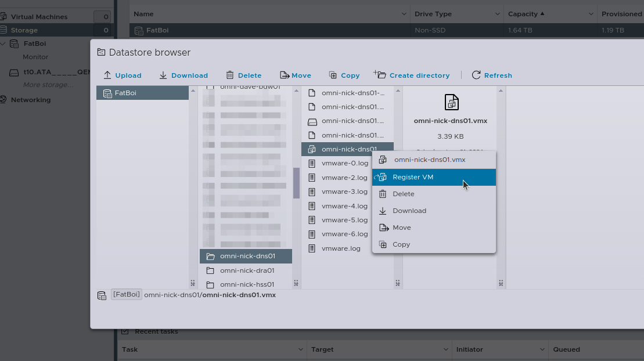The height and width of the screenshot is (361, 644).
Task: Open the Drive Type column dropdown
Action: pyautogui.click(x=498, y=14)
